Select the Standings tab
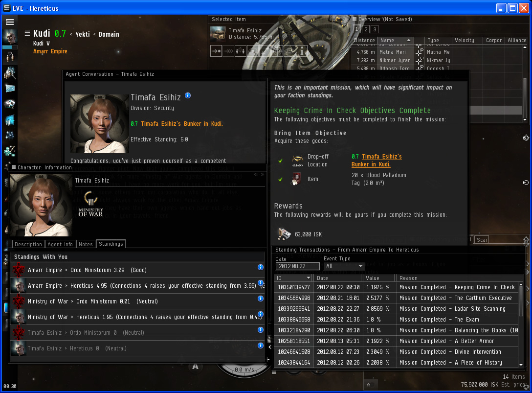Image resolution: width=532 pixels, height=393 pixels. pyautogui.click(x=111, y=244)
